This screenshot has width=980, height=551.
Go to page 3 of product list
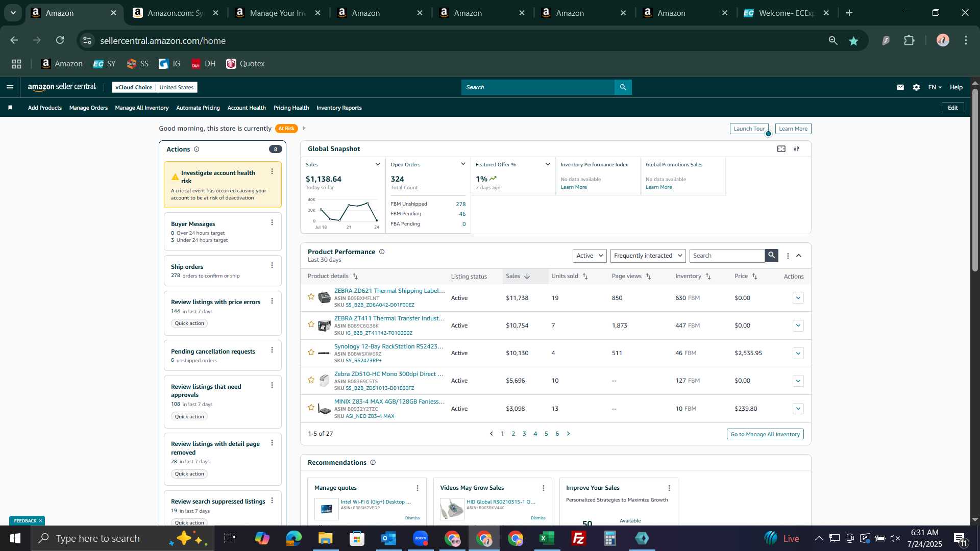point(524,434)
